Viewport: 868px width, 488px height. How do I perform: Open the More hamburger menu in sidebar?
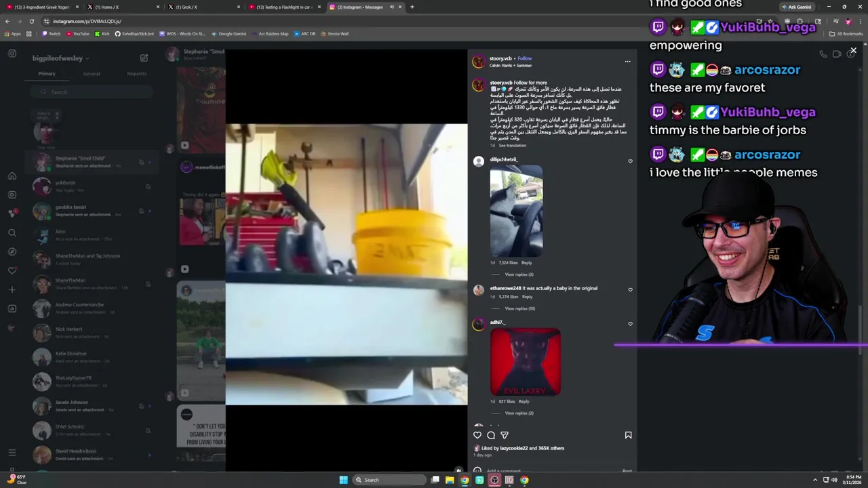[12, 452]
